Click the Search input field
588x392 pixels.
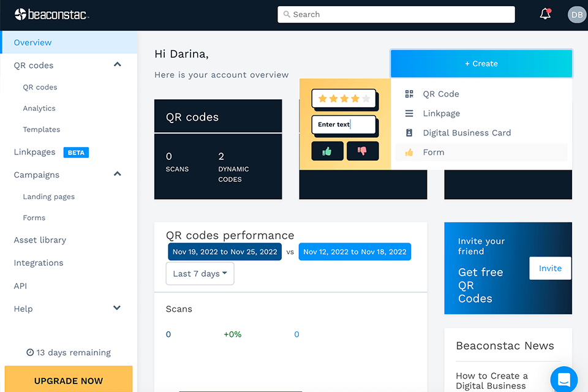(x=396, y=14)
